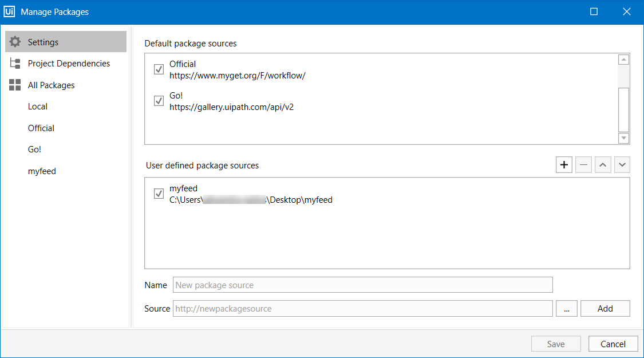This screenshot has width=644, height=358.
Task: Browse for a source folder
Action: (566, 308)
